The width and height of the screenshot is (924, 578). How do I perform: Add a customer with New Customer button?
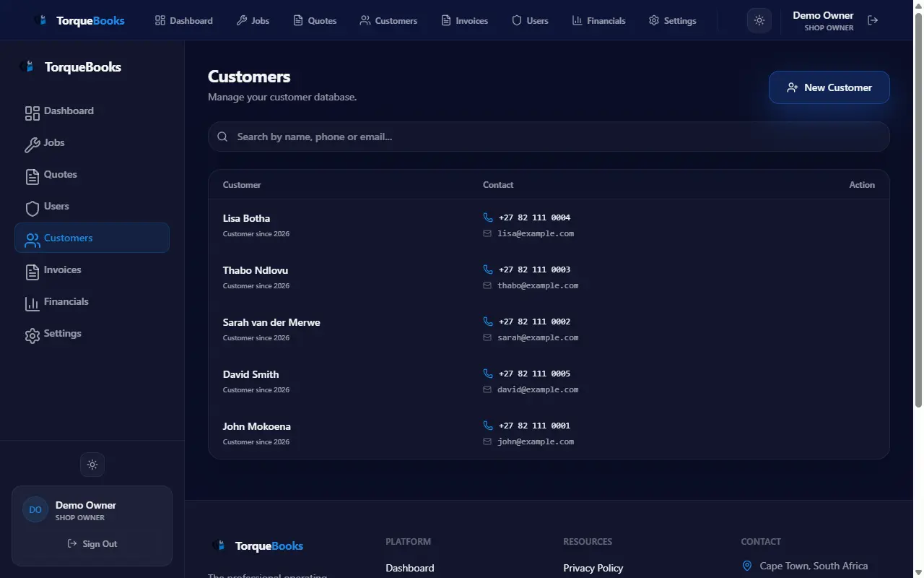click(829, 87)
